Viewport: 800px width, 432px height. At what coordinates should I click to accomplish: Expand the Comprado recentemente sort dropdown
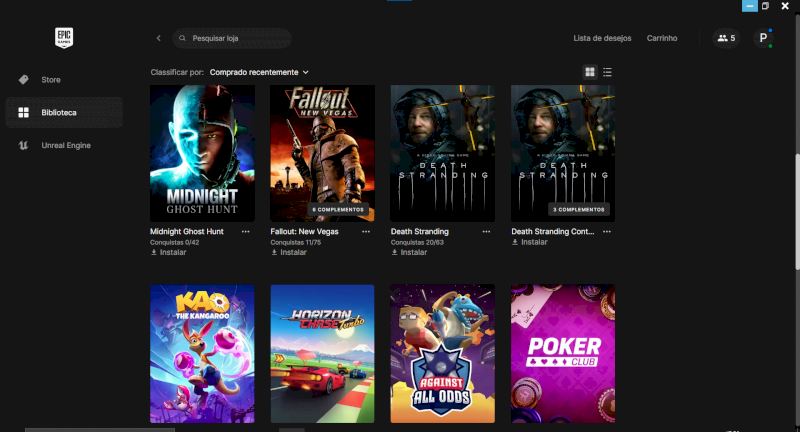259,72
